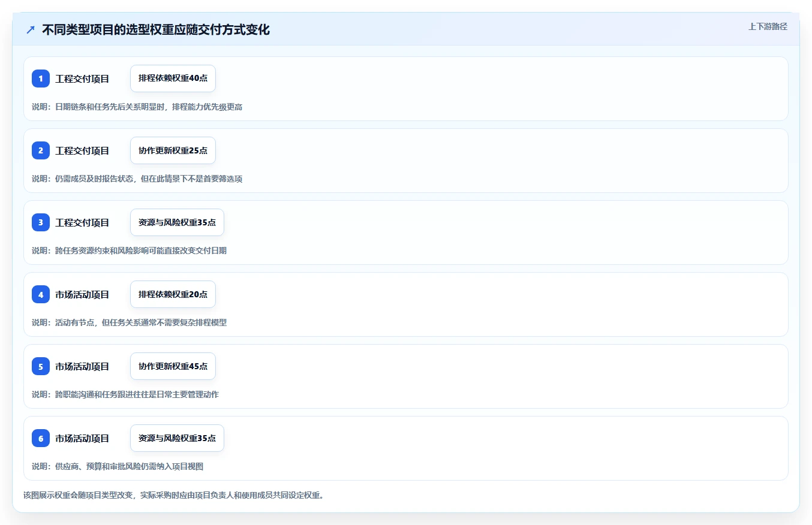Viewport: 812px width, 525px height.
Task: Click 资源与风险权重35点 chip in row 3
Action: (177, 222)
